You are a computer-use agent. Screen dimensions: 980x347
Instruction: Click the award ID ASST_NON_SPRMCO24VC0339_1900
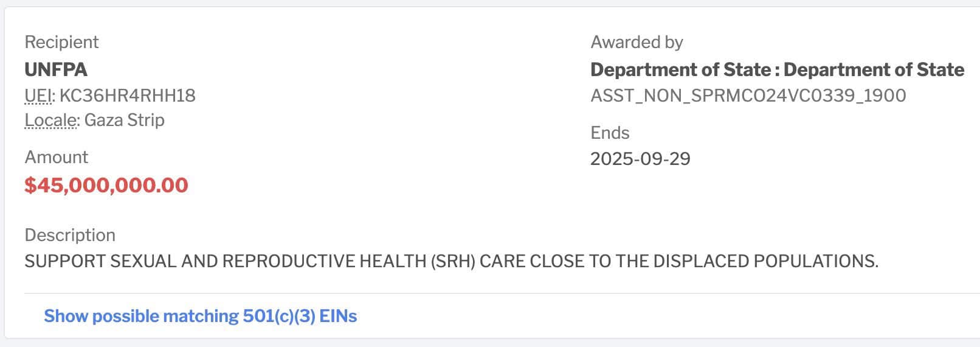748,96
